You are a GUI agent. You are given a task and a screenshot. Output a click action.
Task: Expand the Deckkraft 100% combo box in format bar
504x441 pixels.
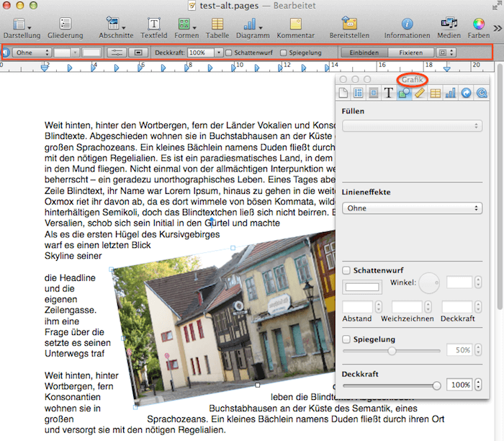pos(217,53)
